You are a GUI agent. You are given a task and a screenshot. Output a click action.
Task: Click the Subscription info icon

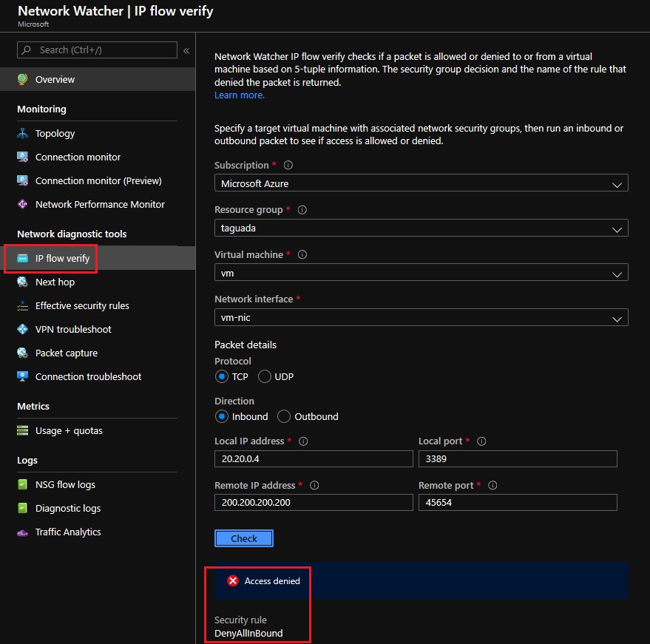(288, 165)
